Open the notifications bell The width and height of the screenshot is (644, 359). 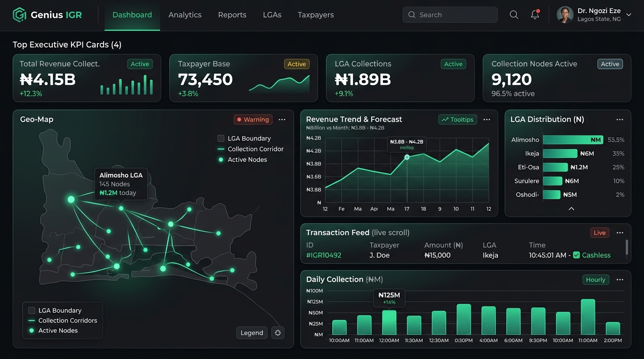coord(535,14)
